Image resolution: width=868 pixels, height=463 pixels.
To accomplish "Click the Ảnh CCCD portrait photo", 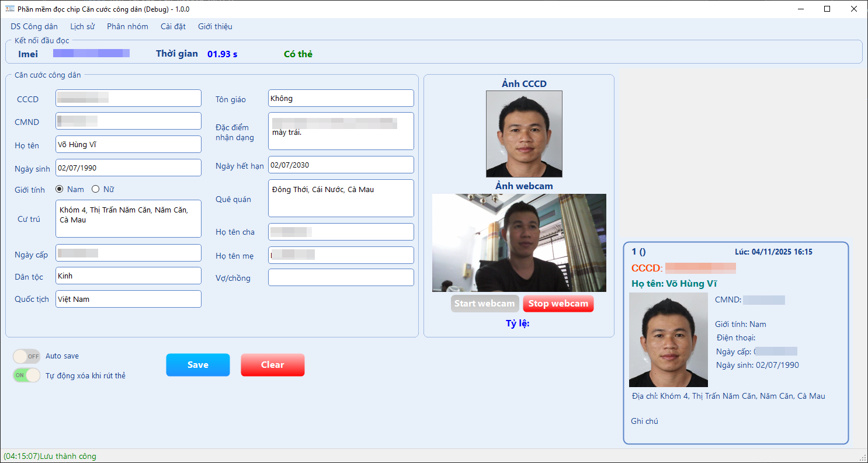I will (x=524, y=134).
